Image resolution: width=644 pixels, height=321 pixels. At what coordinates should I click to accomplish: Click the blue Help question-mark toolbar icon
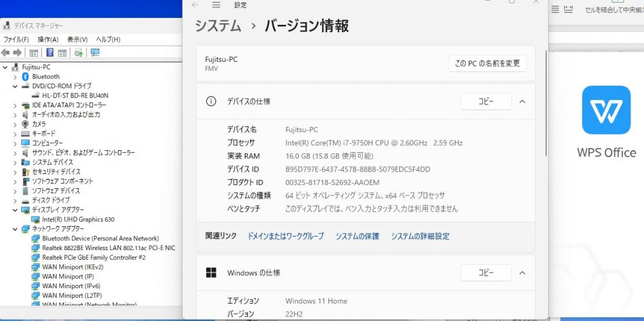click(x=50, y=53)
